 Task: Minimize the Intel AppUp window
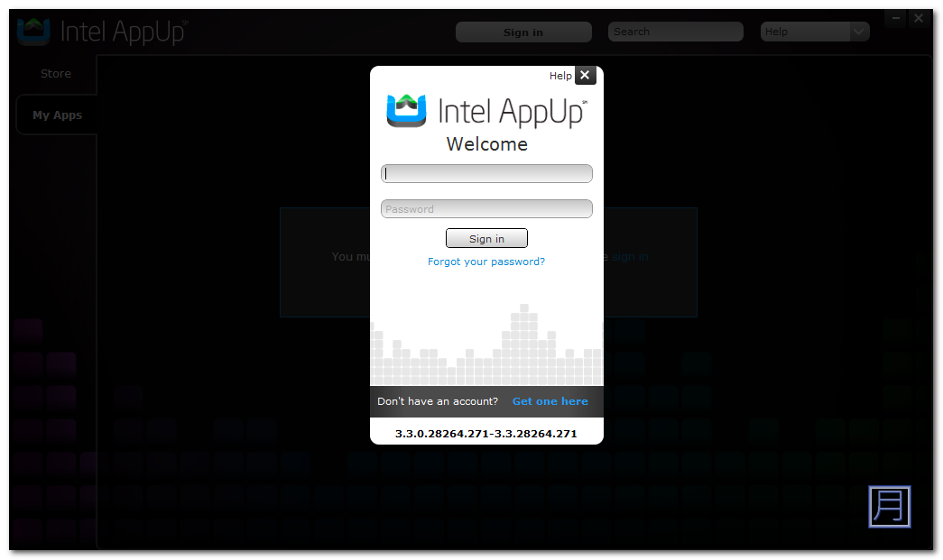coord(895,18)
